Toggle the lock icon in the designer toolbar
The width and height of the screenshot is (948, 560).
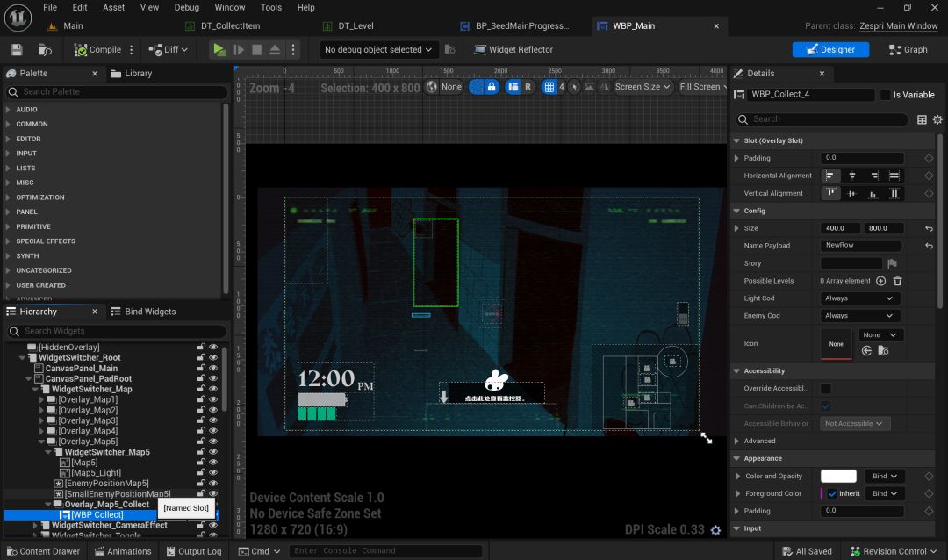pos(492,87)
